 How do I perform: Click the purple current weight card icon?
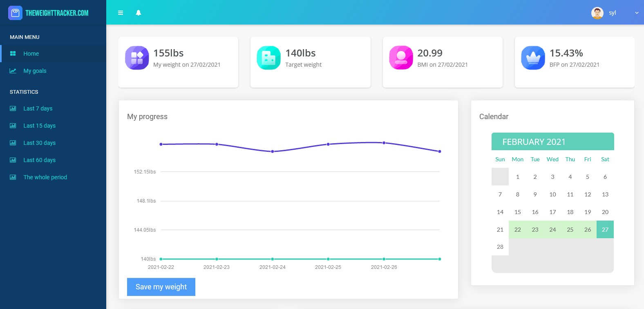(x=137, y=58)
